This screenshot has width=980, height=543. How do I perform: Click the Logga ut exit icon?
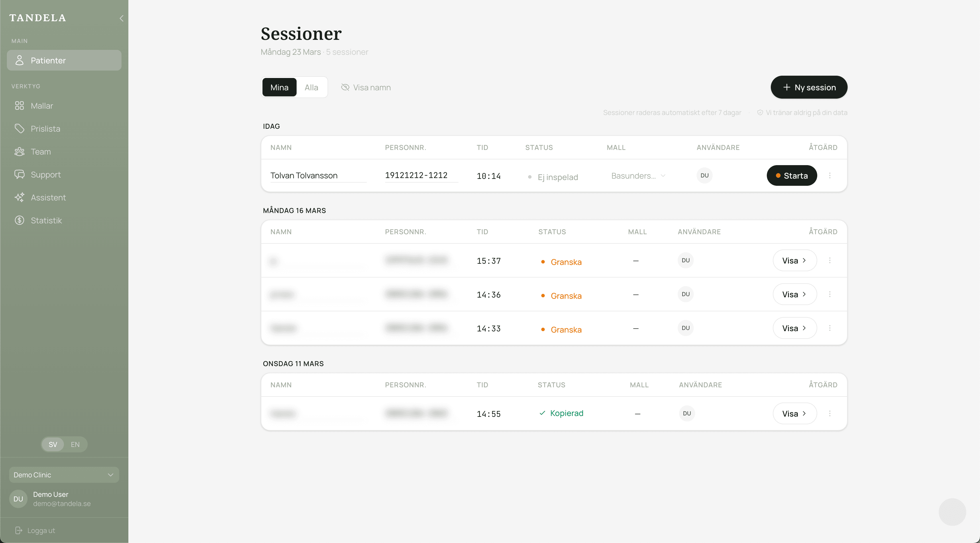click(x=19, y=530)
